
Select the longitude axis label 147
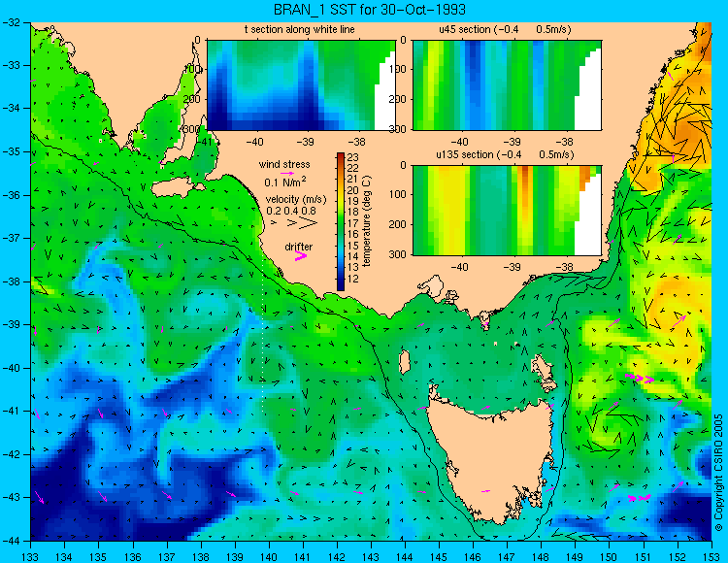[507, 556]
